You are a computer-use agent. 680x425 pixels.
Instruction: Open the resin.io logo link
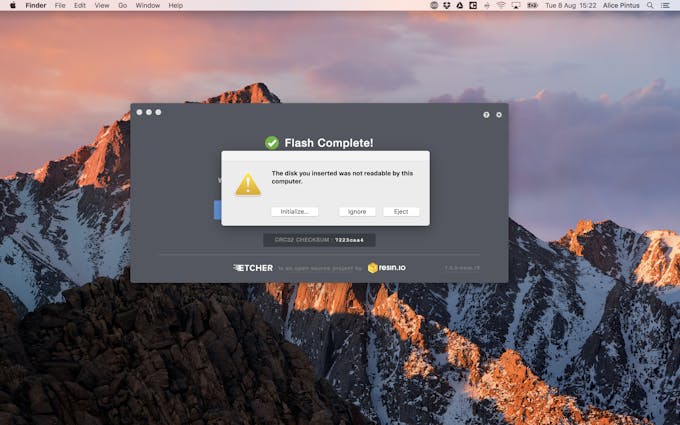[x=387, y=268]
